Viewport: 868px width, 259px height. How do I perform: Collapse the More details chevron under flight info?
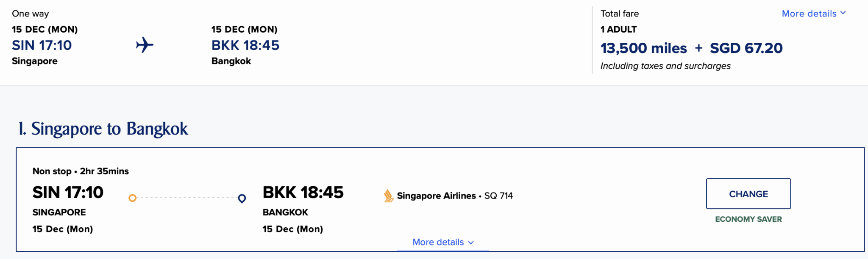coord(470,243)
